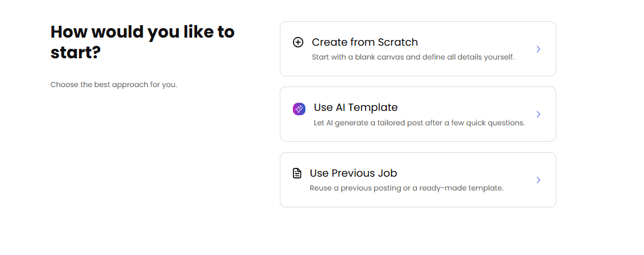This screenshot has width=644, height=255.
Task: Open the Use AI Template right chevron
Action: point(538,114)
